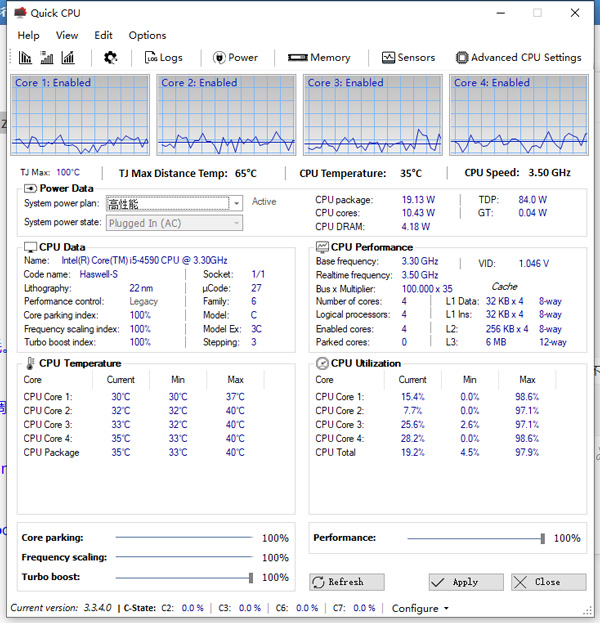
Task: Open the Help menu
Action: tap(28, 35)
